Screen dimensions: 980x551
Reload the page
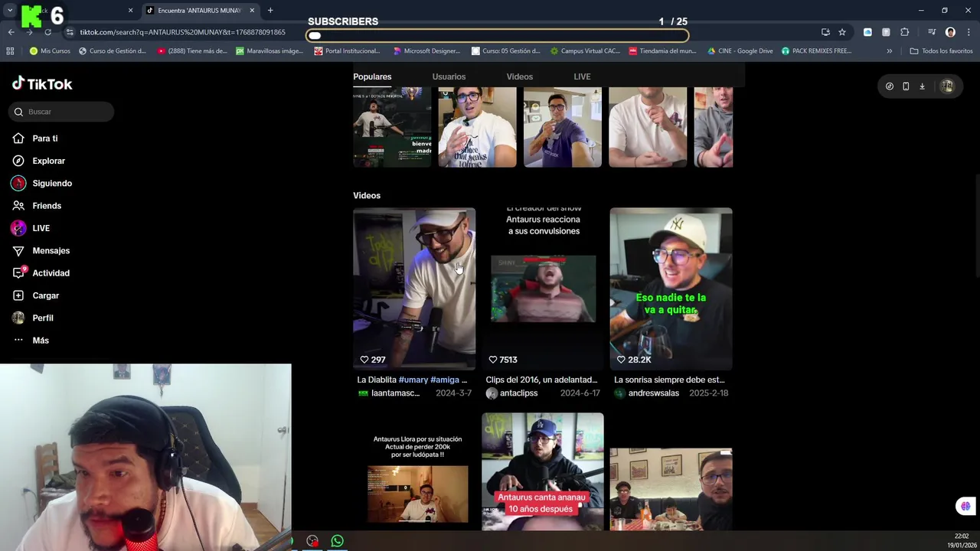pyautogui.click(x=47, y=32)
